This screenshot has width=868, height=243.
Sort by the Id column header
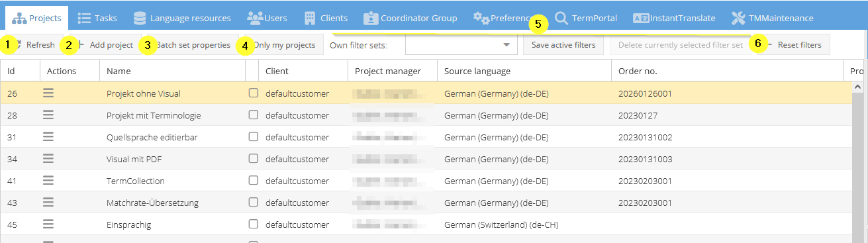point(20,71)
